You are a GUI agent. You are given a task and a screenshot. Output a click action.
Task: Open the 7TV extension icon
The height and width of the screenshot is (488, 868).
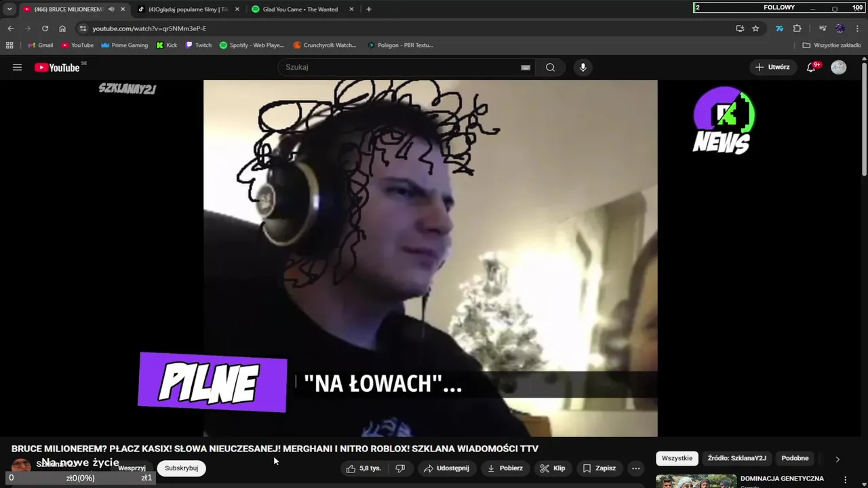pyautogui.click(x=779, y=28)
